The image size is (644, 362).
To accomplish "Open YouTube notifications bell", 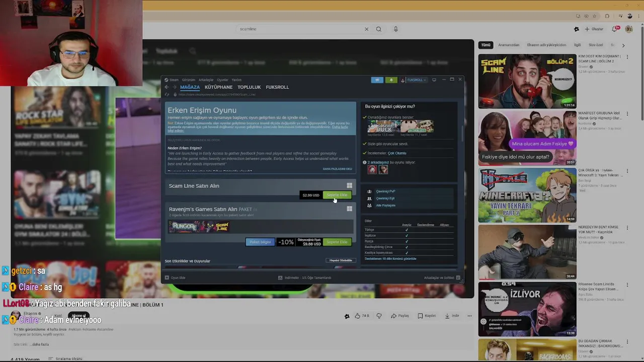I will pyautogui.click(x=615, y=29).
